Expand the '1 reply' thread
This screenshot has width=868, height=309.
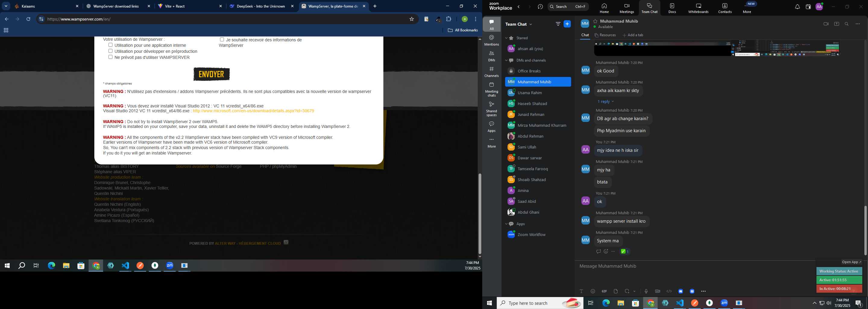click(605, 101)
